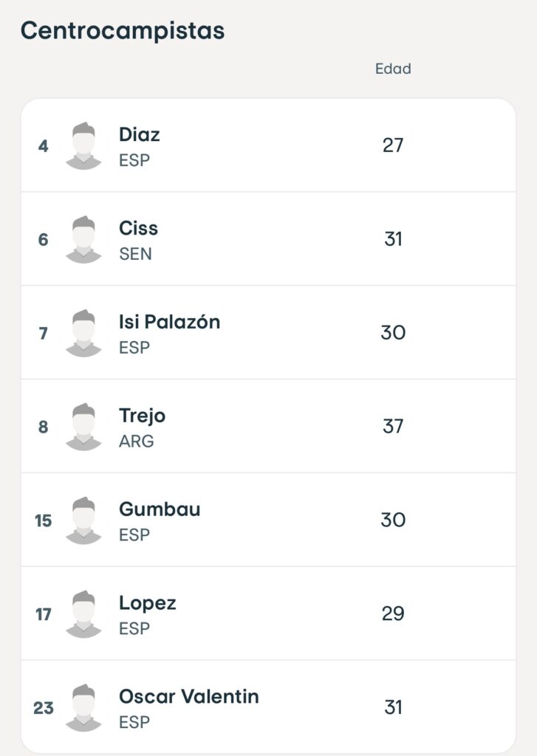Click shirt number 15 beside Gumbau

coord(44,520)
